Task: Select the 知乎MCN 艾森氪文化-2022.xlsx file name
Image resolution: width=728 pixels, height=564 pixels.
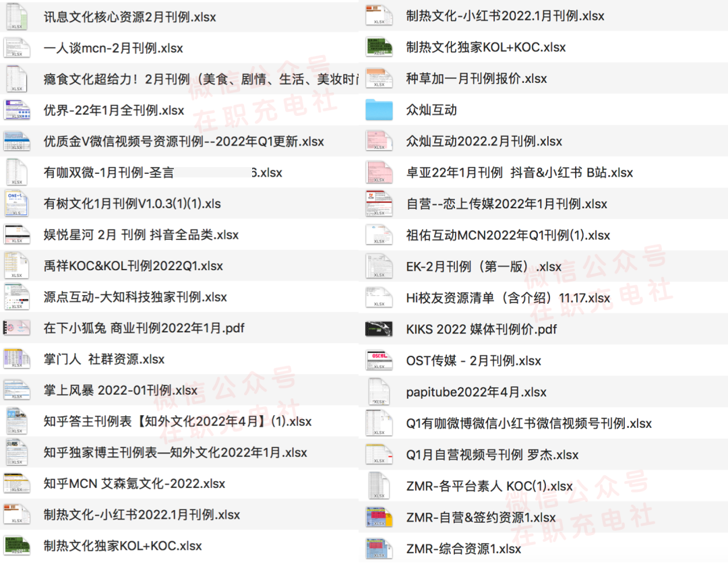Action: pyautogui.click(x=134, y=484)
